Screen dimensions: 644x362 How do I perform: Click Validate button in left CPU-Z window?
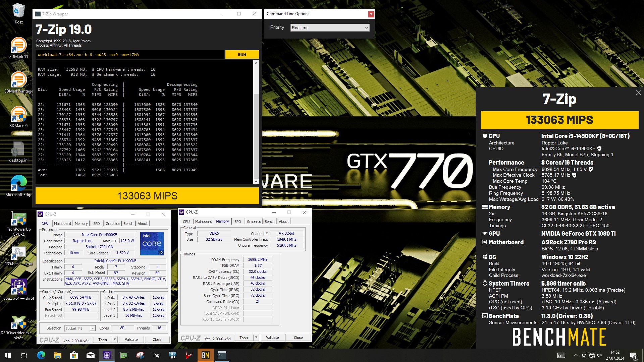coord(131,340)
